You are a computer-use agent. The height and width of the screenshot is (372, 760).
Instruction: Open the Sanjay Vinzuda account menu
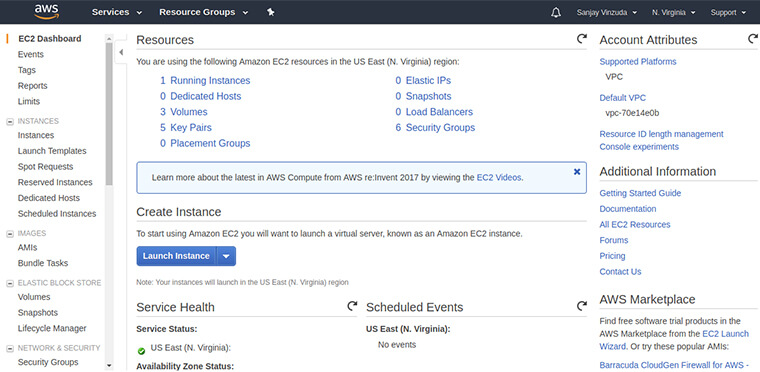tap(607, 13)
